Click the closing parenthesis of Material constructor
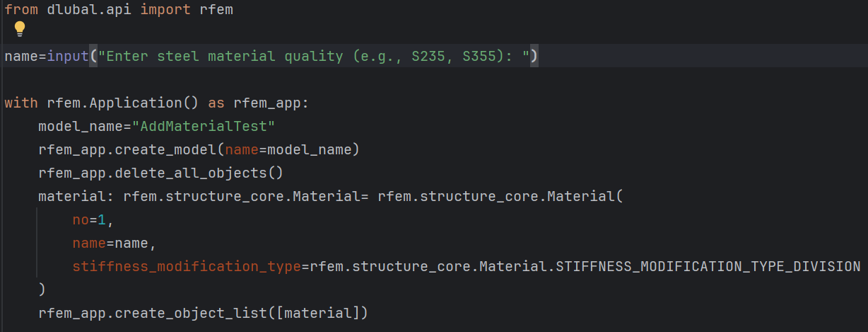Screen dimensions: 868x332 (42, 290)
